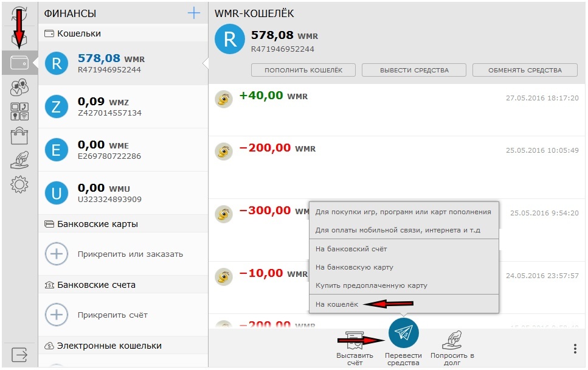Click the keeper icon of −200,00 WMR transaction

point(224,152)
